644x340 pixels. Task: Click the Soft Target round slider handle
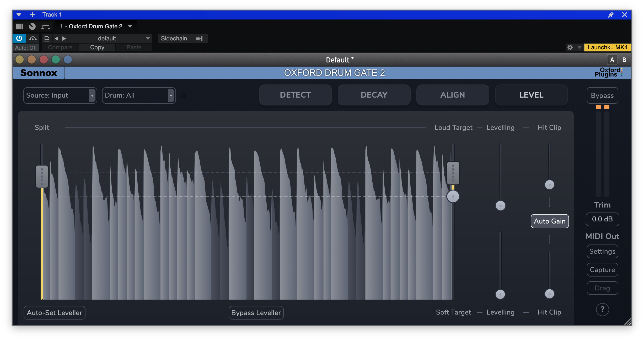coord(453,196)
